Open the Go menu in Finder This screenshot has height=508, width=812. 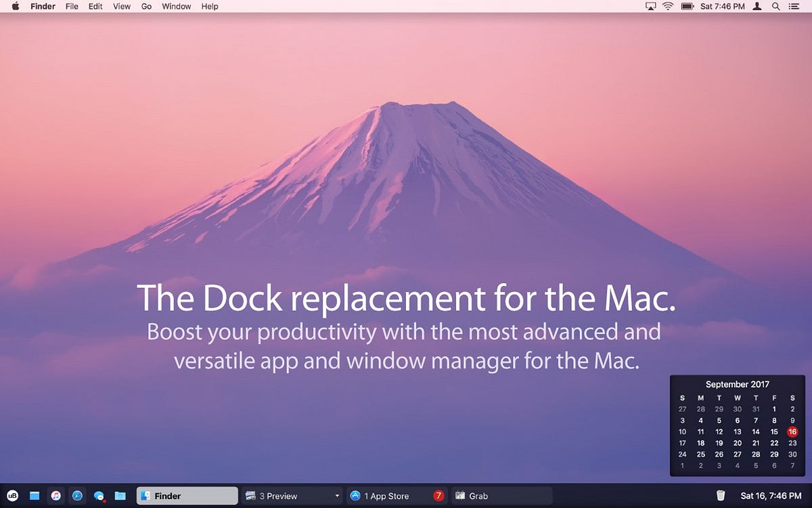point(146,6)
